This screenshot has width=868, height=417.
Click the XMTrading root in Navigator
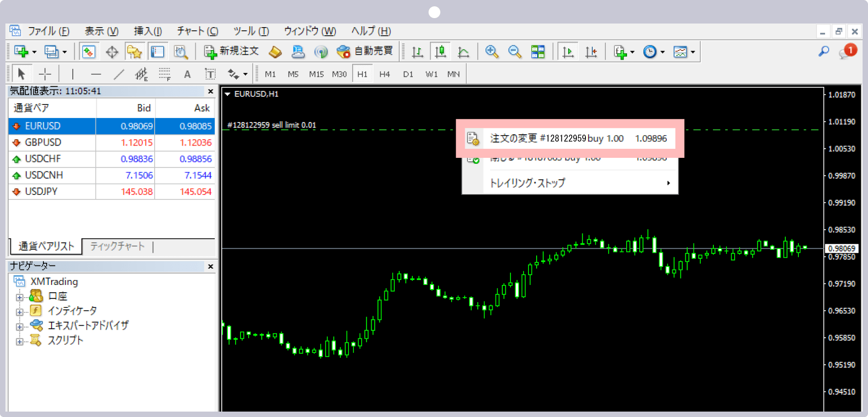(54, 282)
